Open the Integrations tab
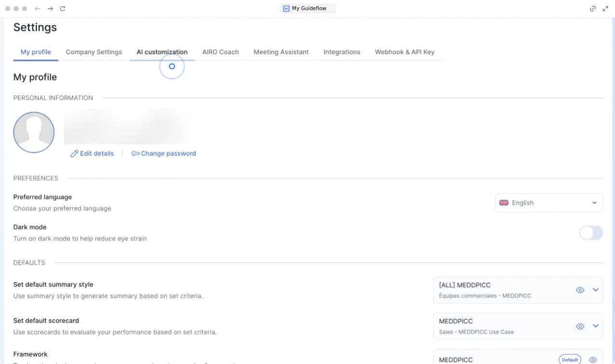 [342, 52]
